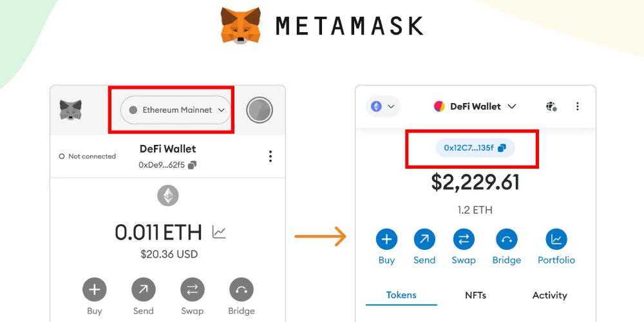The image size is (644, 322).
Task: Click the gray Send arrow icon
Action: point(143,290)
